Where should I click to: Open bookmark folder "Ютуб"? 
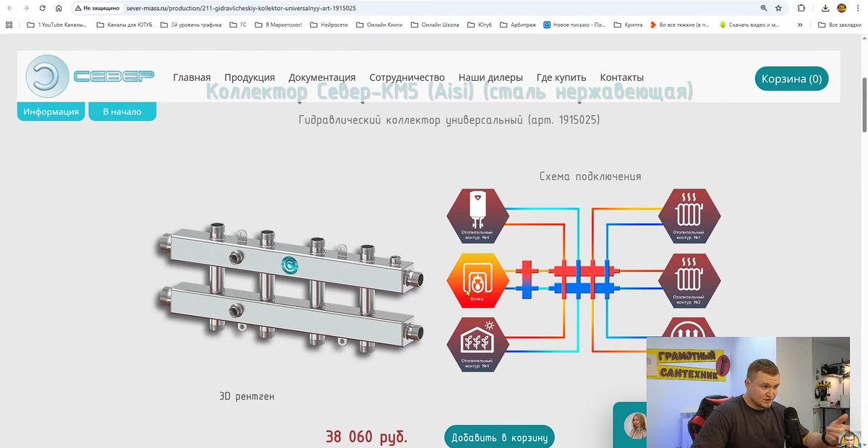click(x=479, y=25)
